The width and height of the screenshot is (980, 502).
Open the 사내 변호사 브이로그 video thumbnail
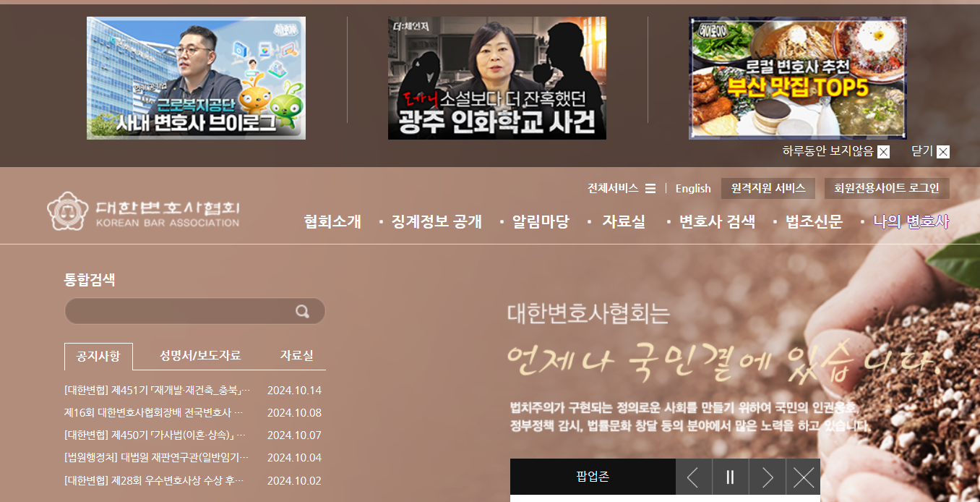click(196, 78)
